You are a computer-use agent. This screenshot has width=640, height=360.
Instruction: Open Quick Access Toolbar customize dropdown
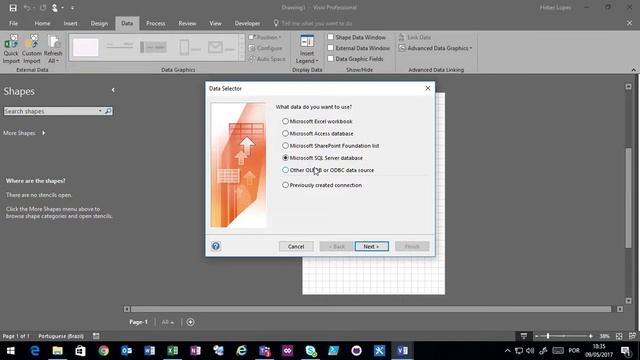[x=73, y=8]
